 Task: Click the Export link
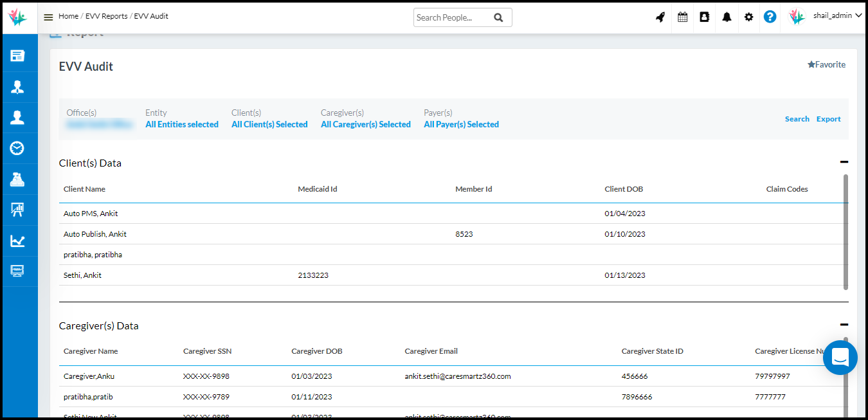[828, 119]
